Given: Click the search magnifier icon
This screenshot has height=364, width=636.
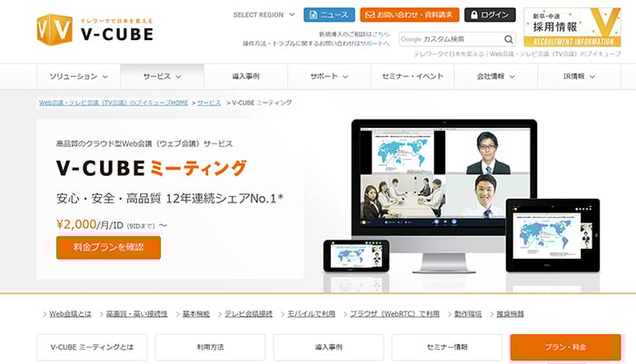Looking at the screenshot, I should point(508,39).
